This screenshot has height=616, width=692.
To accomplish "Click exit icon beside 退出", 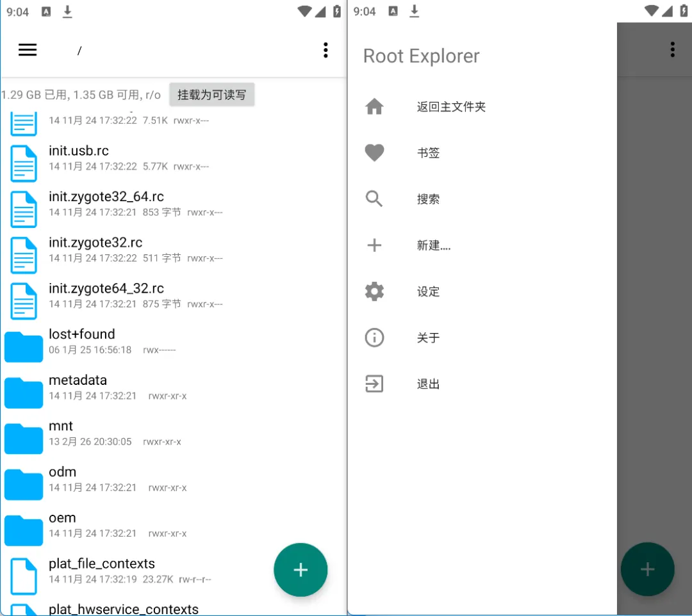I will 374,384.
